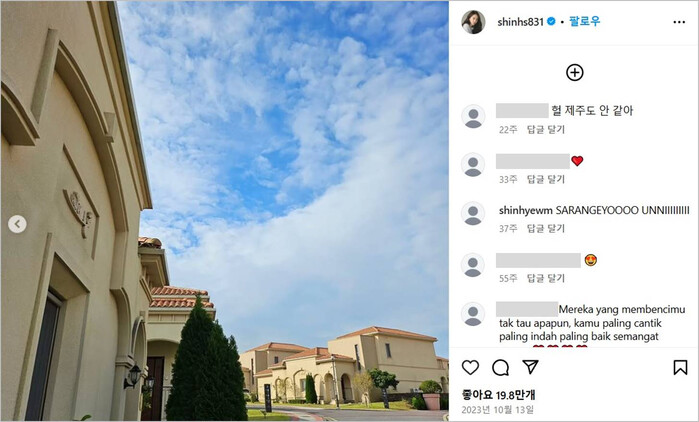Reply to the 55주 emoji comment
699x422 pixels.
pos(546,279)
